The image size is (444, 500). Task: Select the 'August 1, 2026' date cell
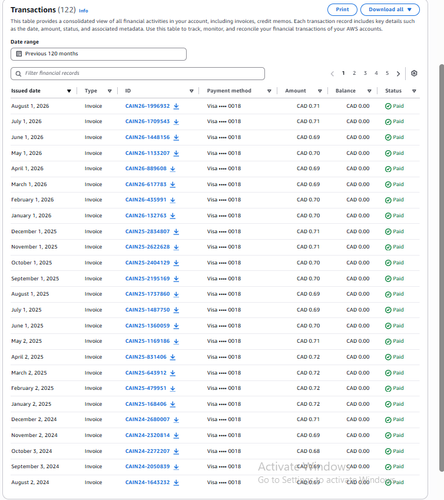coord(30,106)
